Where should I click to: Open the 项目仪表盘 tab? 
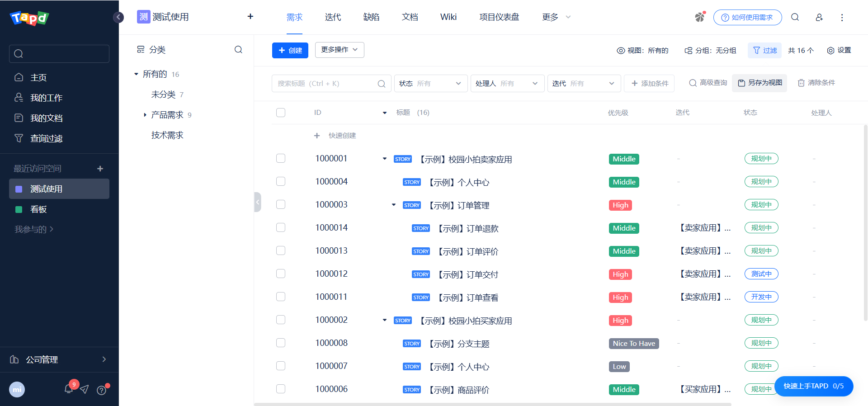499,17
